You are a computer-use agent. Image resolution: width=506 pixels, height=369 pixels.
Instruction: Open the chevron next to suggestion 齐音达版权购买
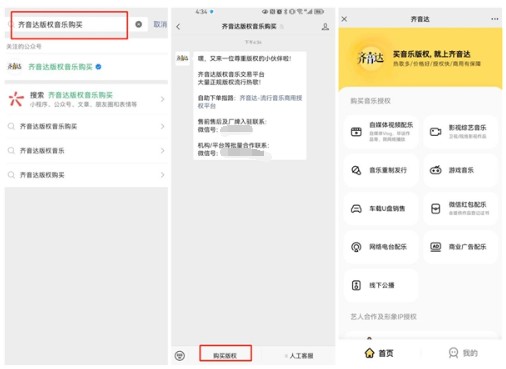pos(162,175)
